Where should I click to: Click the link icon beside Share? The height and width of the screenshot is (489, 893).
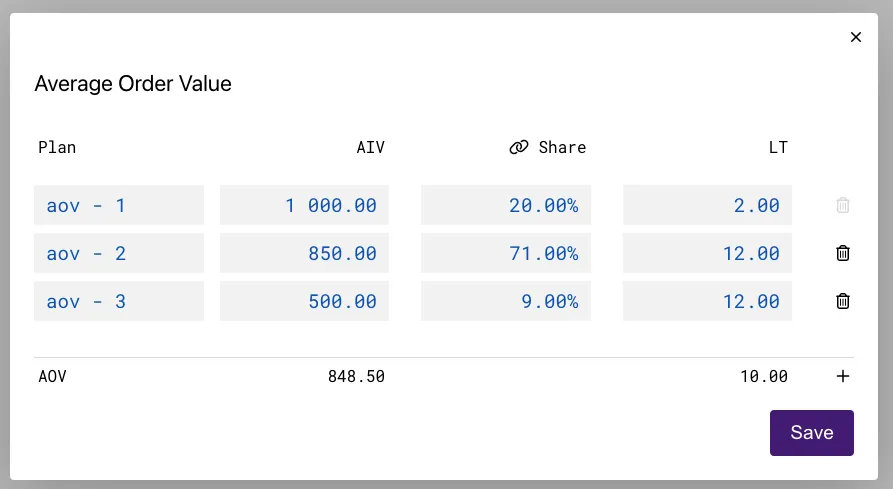pyautogui.click(x=518, y=148)
